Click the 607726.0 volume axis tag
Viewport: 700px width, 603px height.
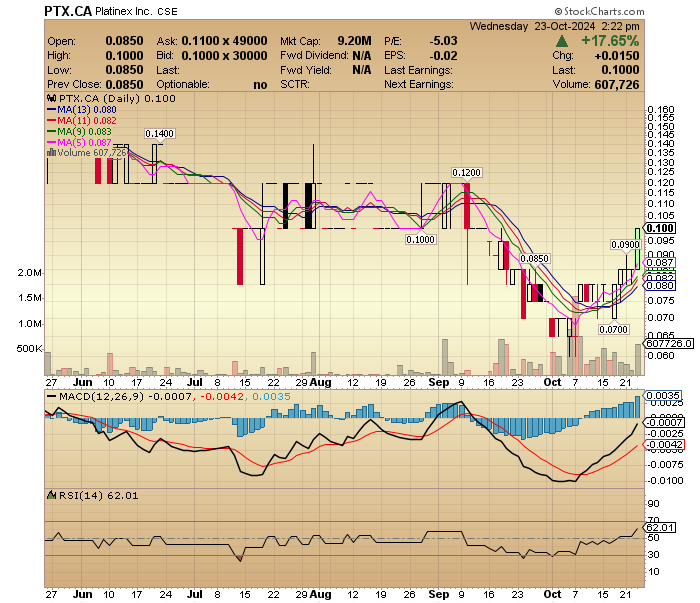tap(668, 343)
